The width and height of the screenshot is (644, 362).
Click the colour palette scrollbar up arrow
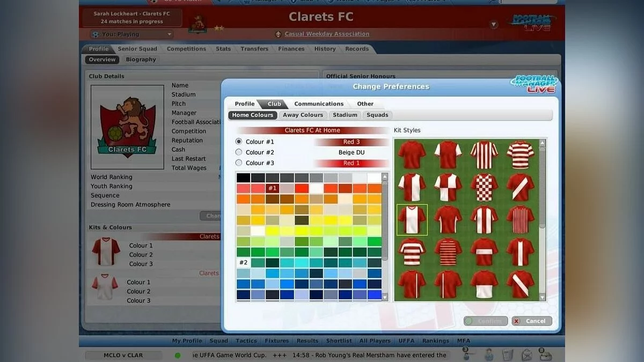[385, 176]
